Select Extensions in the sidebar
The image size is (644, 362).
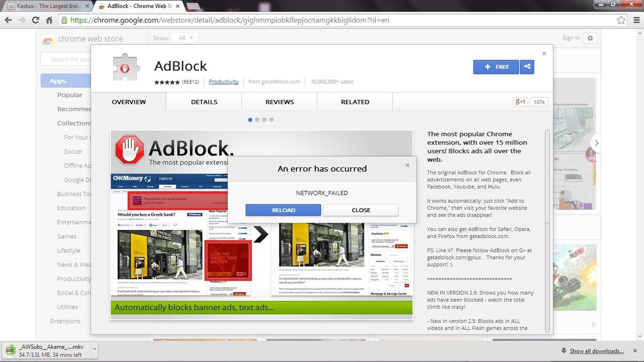pos(65,321)
